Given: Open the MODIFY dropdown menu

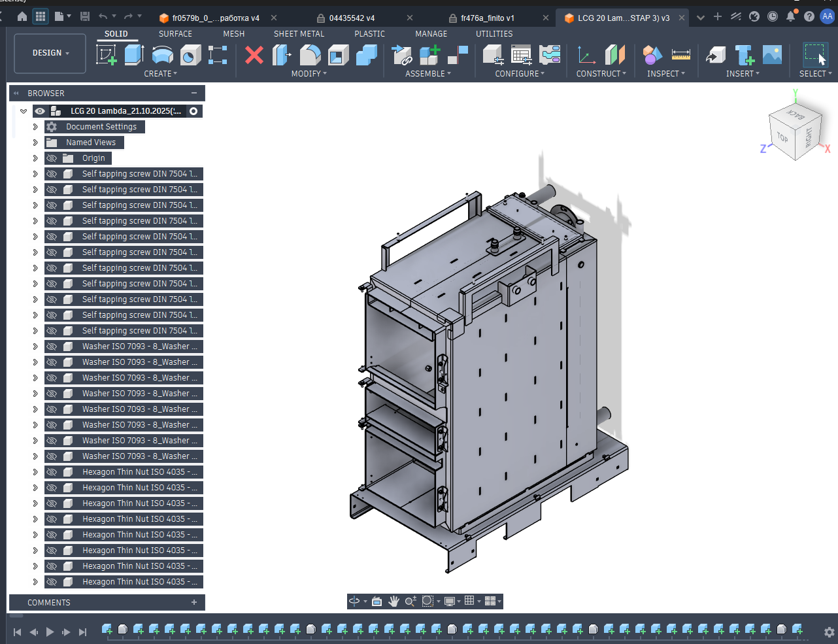Looking at the screenshot, I should click(x=309, y=74).
